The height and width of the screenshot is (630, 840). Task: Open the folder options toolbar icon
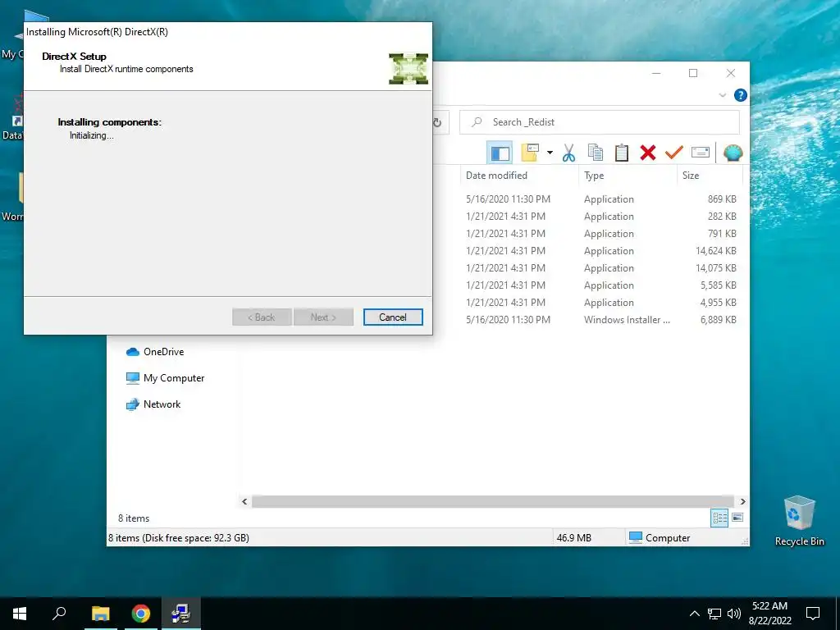pos(530,153)
